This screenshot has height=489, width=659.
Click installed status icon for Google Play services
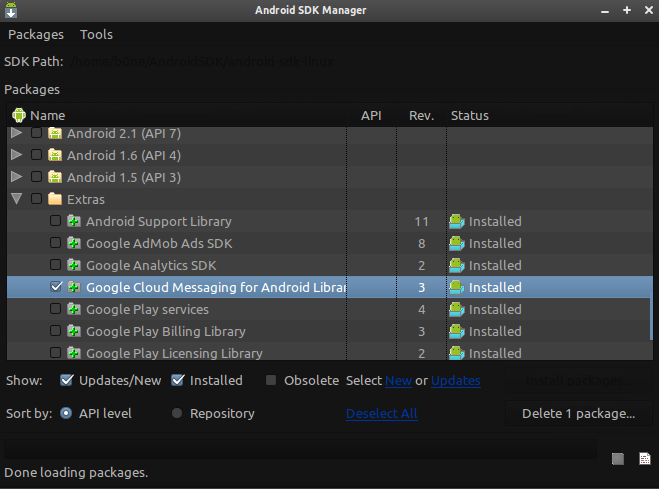(457, 309)
